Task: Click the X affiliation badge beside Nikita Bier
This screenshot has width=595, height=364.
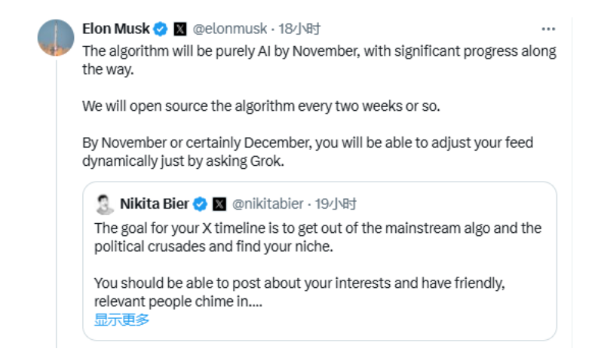Action: coord(219,204)
